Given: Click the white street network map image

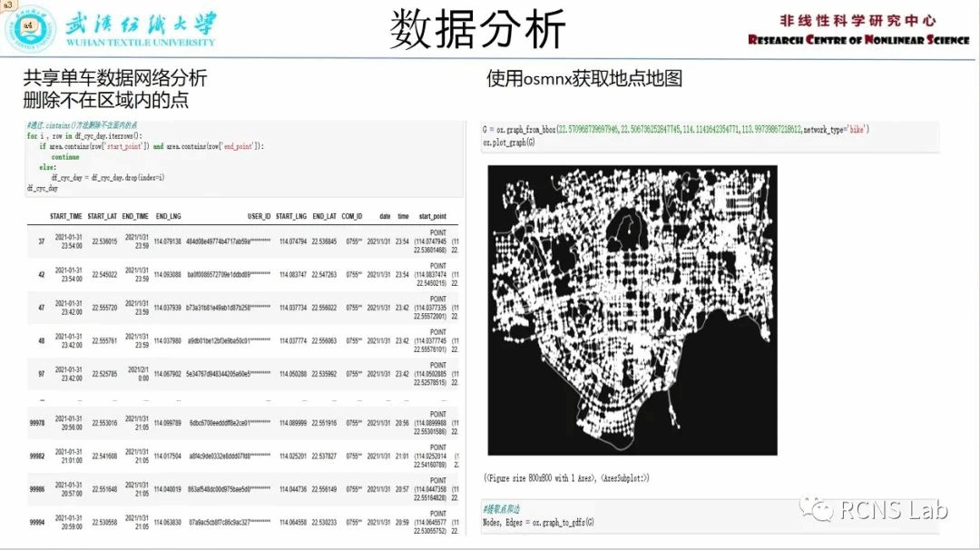Looking at the screenshot, I should [x=632, y=309].
